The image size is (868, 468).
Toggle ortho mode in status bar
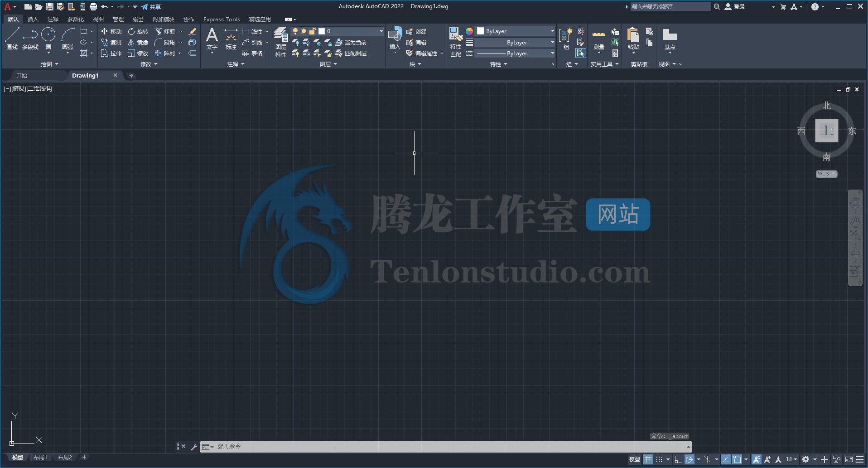point(678,459)
